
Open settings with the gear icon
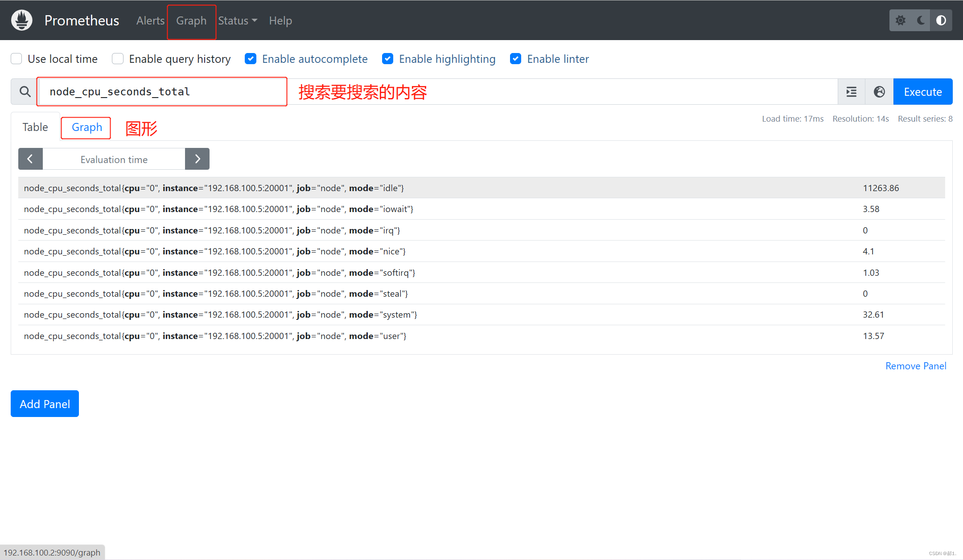point(901,20)
